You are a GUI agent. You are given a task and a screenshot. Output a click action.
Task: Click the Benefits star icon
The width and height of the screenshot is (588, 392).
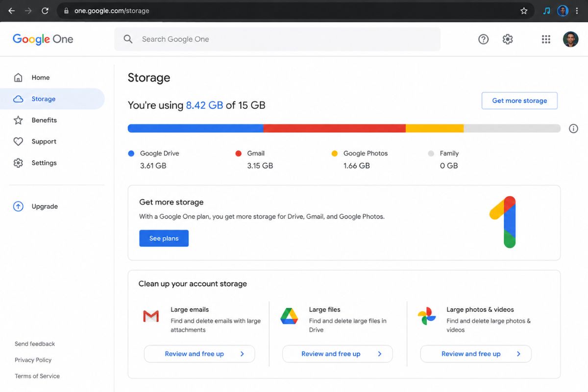tap(18, 120)
